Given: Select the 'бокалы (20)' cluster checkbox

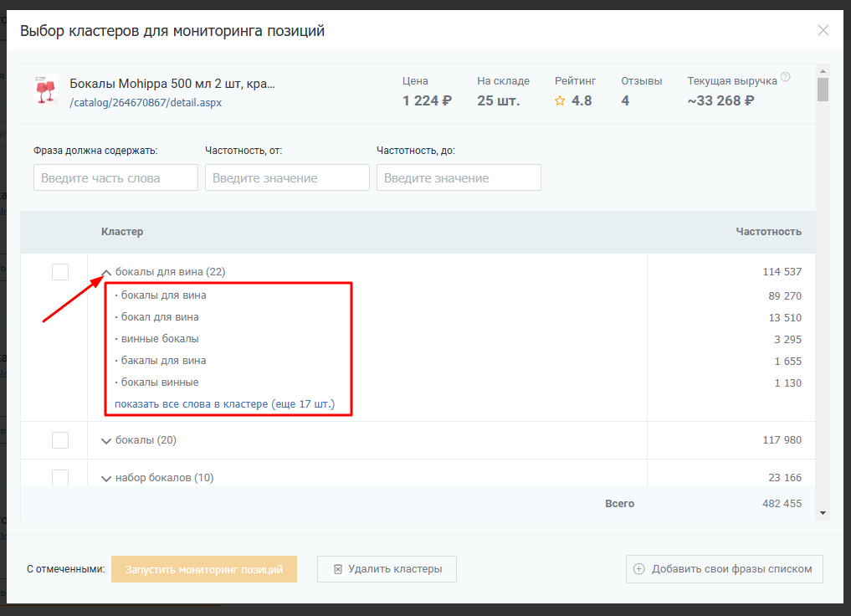Looking at the screenshot, I should coord(60,440).
